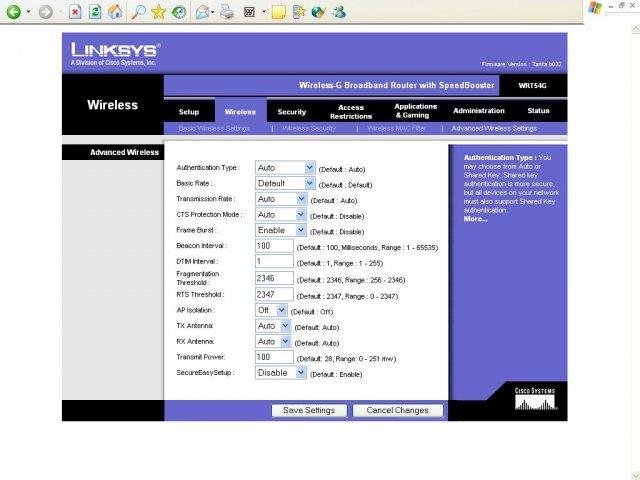This screenshot has width=640, height=480.
Task: Open the More... help link
Action: [476, 219]
